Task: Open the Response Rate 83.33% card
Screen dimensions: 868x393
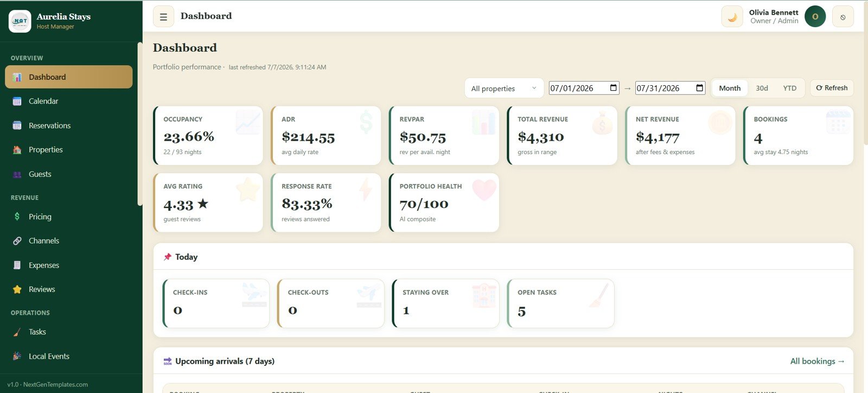Action: click(x=326, y=202)
